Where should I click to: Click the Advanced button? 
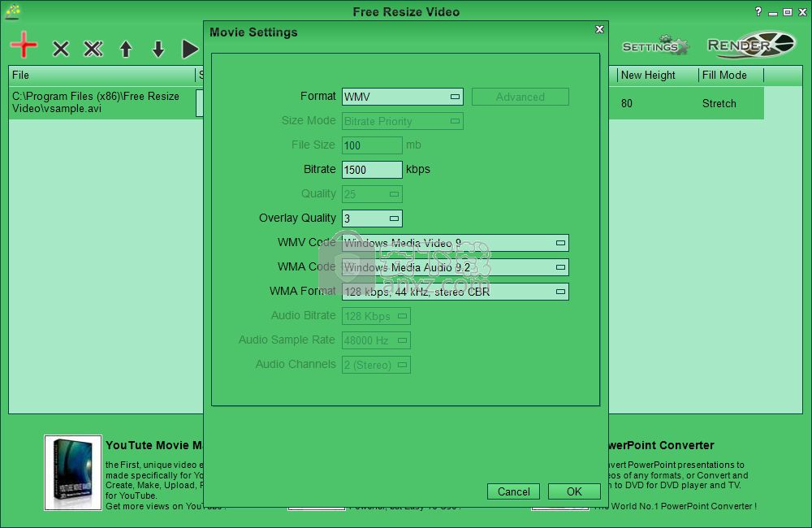tap(520, 97)
